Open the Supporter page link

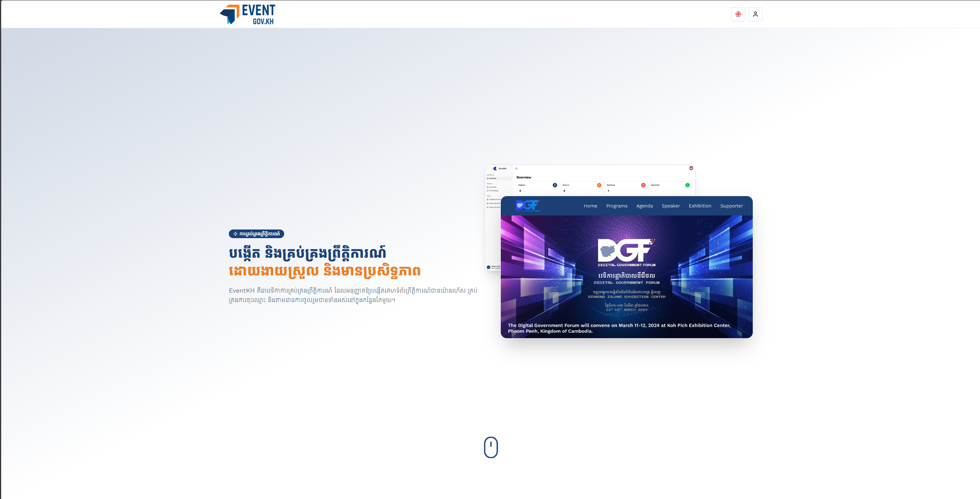[x=732, y=206]
